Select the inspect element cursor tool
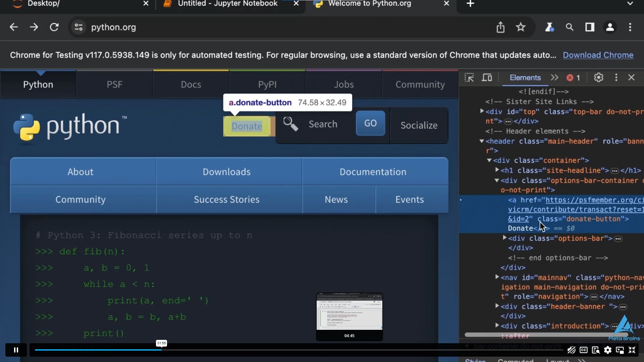The height and width of the screenshot is (362, 644). click(x=469, y=77)
